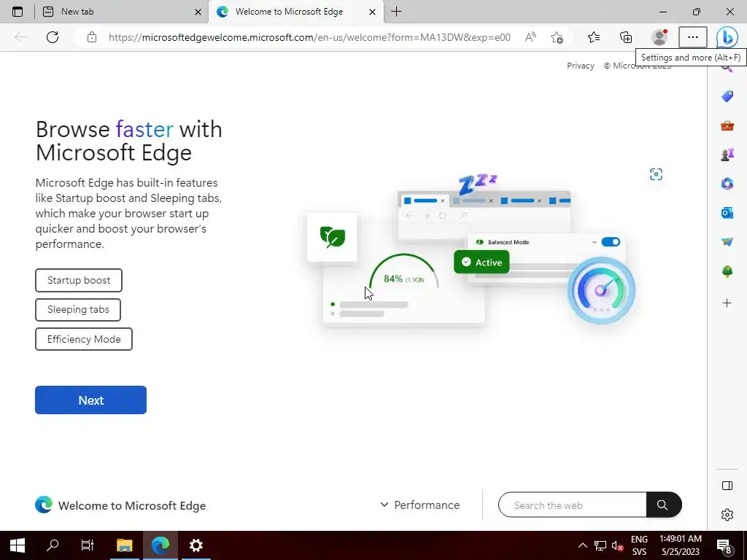Open Outlook in sidebar

727,213
